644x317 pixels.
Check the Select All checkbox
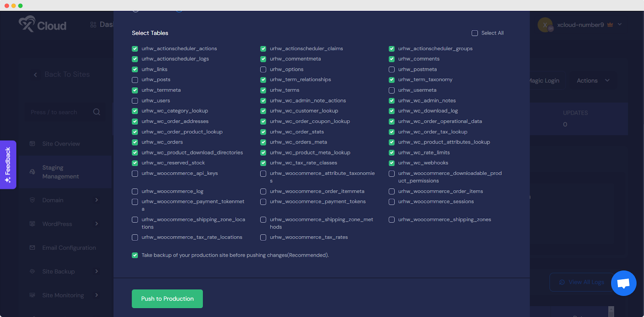475,33
